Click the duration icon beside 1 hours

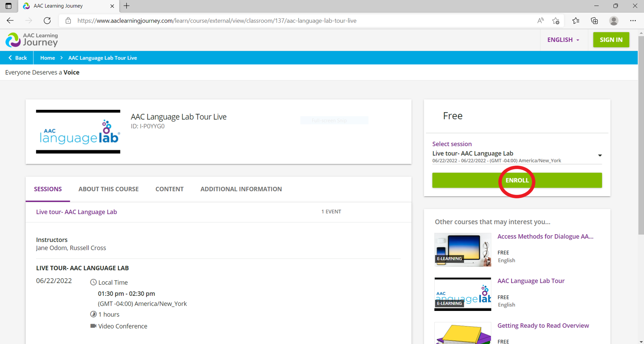93,314
